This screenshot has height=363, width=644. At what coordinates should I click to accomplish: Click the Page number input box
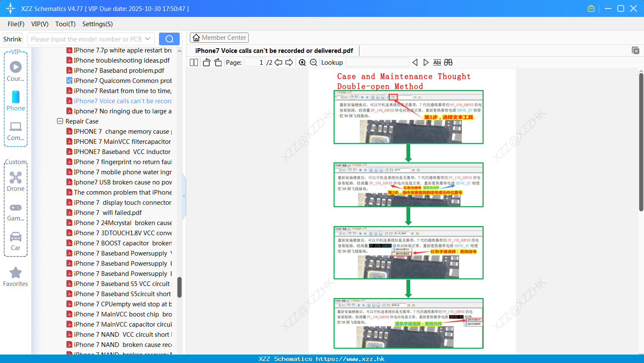click(x=255, y=63)
